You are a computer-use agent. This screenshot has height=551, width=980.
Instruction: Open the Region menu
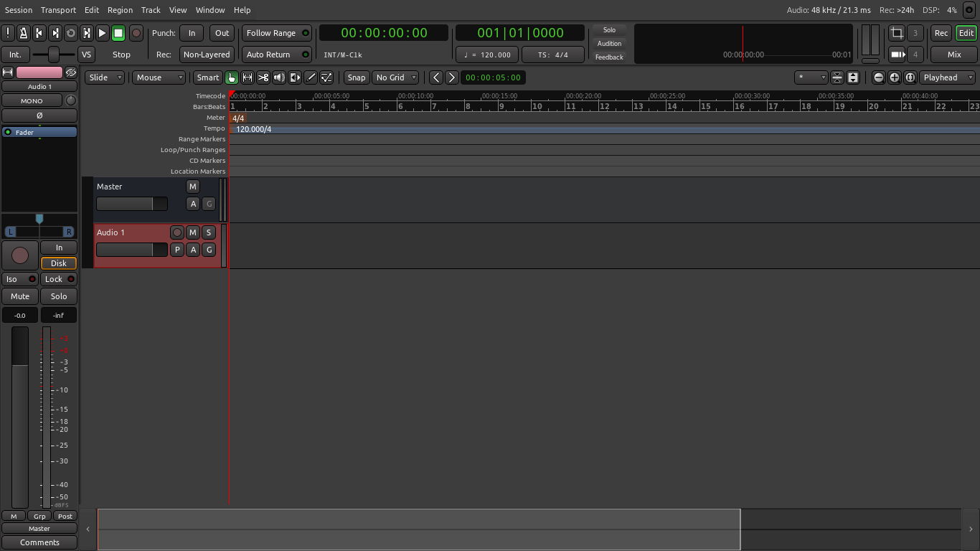click(x=120, y=10)
